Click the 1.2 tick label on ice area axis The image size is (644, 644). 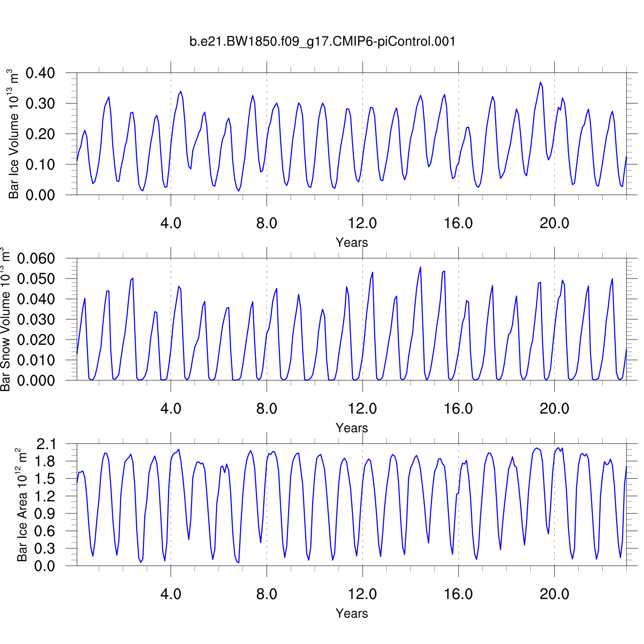click(x=46, y=496)
